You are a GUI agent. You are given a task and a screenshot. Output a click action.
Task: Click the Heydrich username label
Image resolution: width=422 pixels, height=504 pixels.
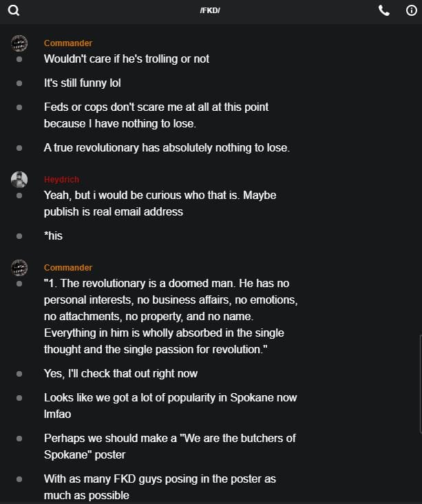tap(61, 180)
